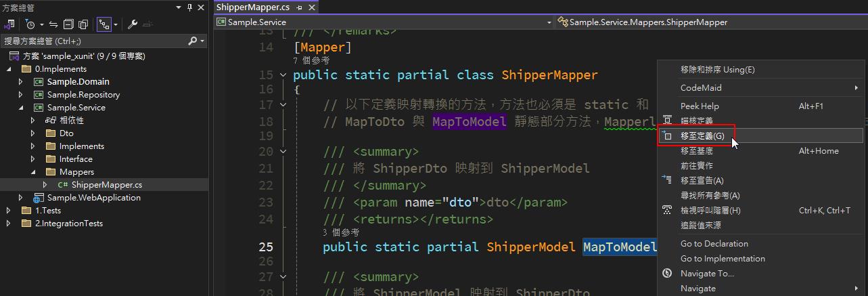
Task: Click the pending changes filter clock icon
Action: tap(30, 24)
